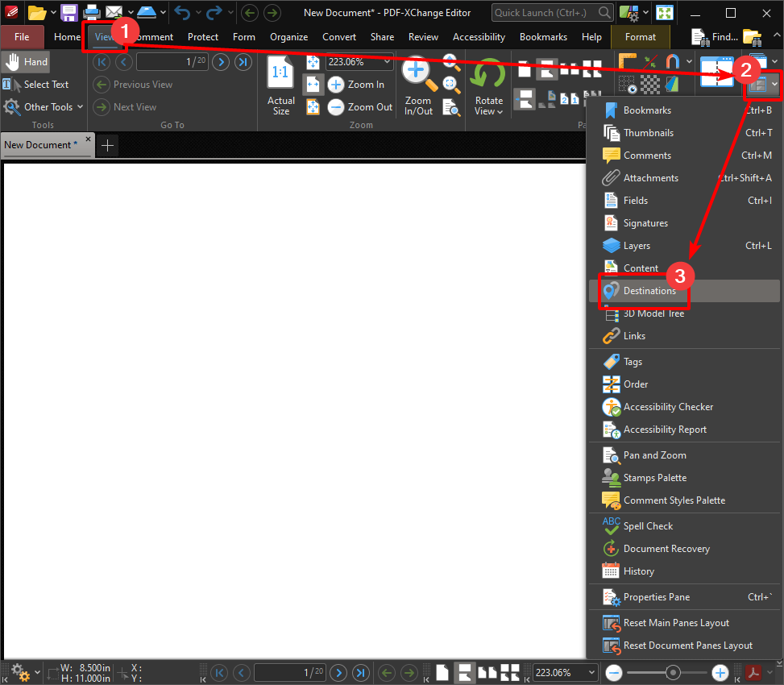Open Other Tools
Viewport: 784px width, 685px height.
tap(44, 106)
